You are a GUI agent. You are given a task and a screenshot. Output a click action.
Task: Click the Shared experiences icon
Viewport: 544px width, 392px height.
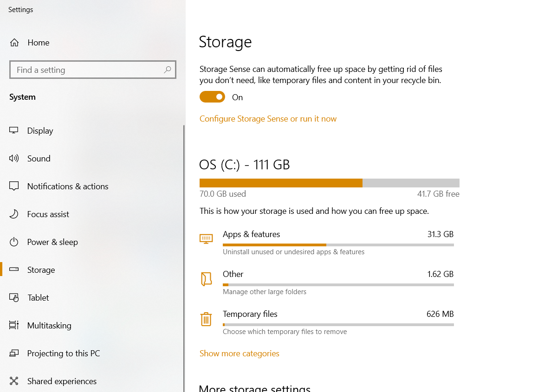click(13, 381)
